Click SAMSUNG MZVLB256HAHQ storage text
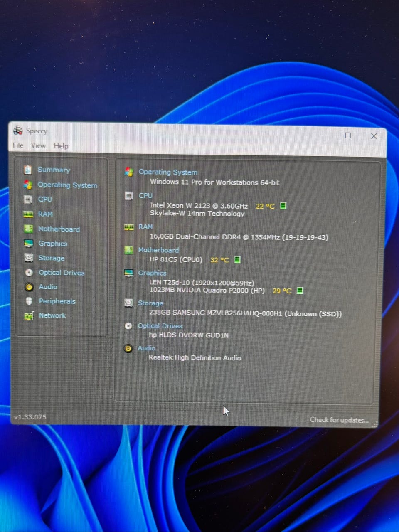The height and width of the screenshot is (532, 399). pyautogui.click(x=245, y=313)
